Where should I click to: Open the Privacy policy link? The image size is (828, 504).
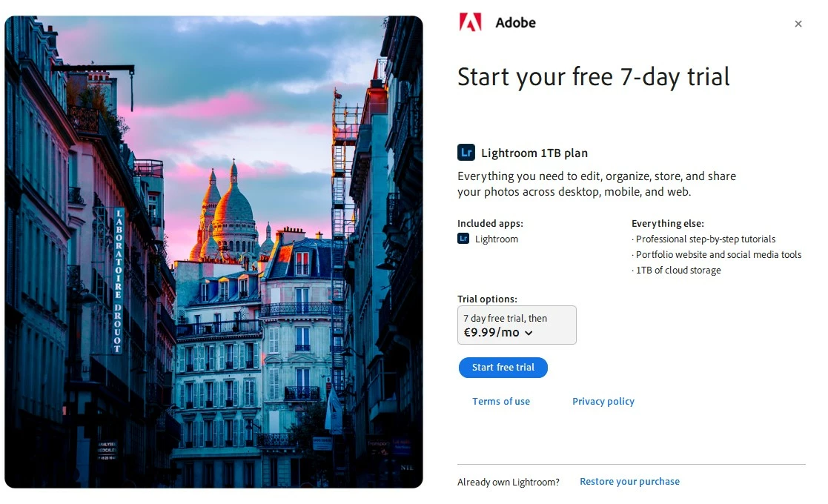point(603,401)
